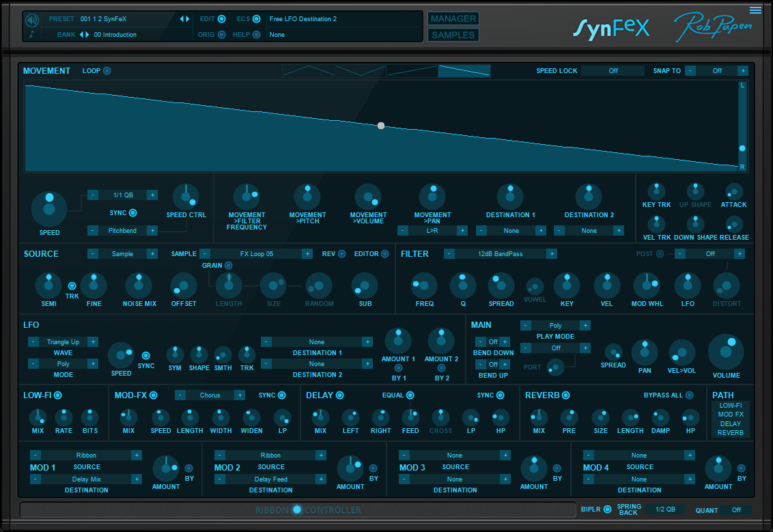Click the ECS button
The image size is (773, 532).
click(256, 18)
